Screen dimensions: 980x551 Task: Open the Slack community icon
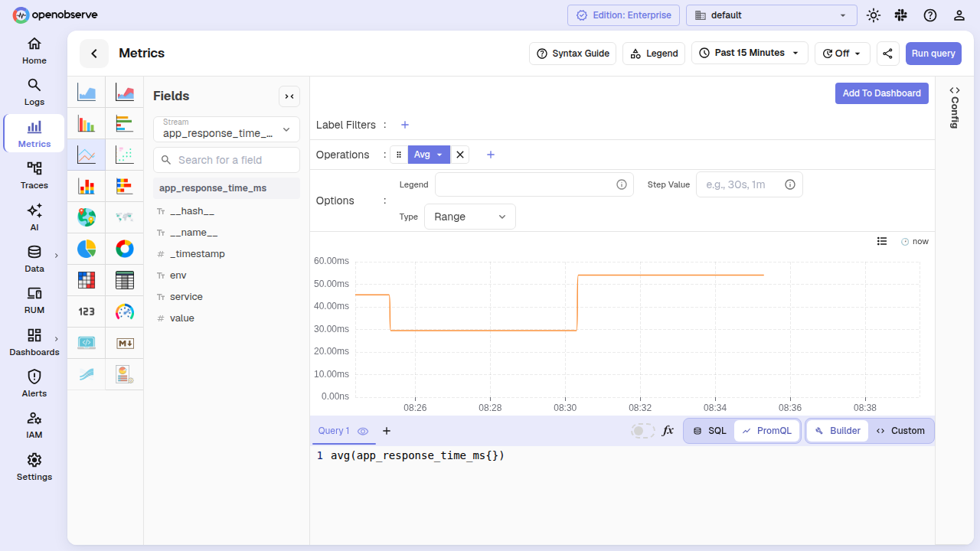902,15
